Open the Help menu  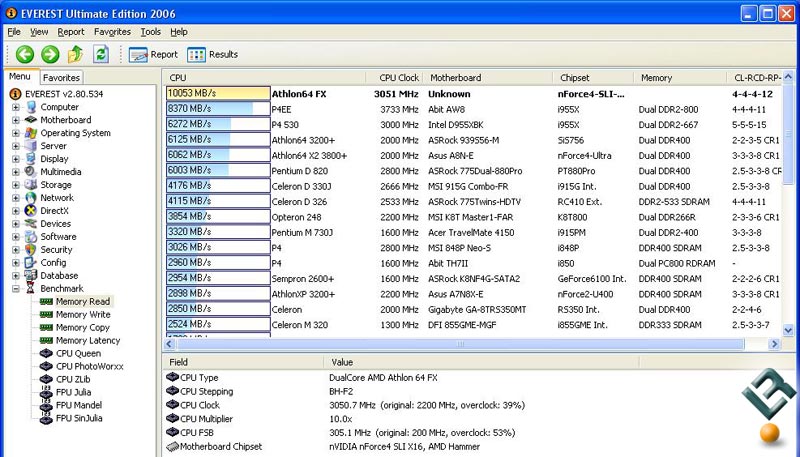coord(179,32)
